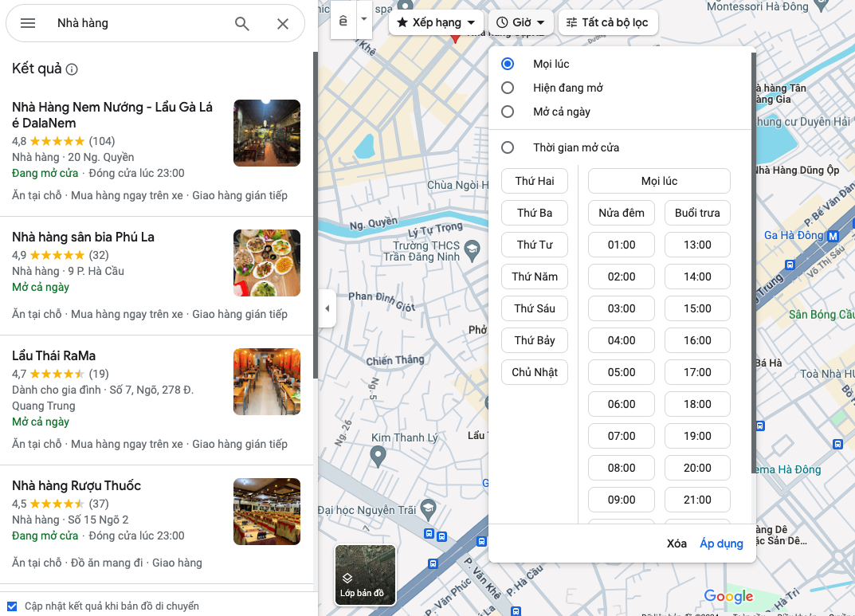The width and height of the screenshot is (855, 616).
Task: Click the Kim Thanh Ly map pin
Action: (x=378, y=456)
